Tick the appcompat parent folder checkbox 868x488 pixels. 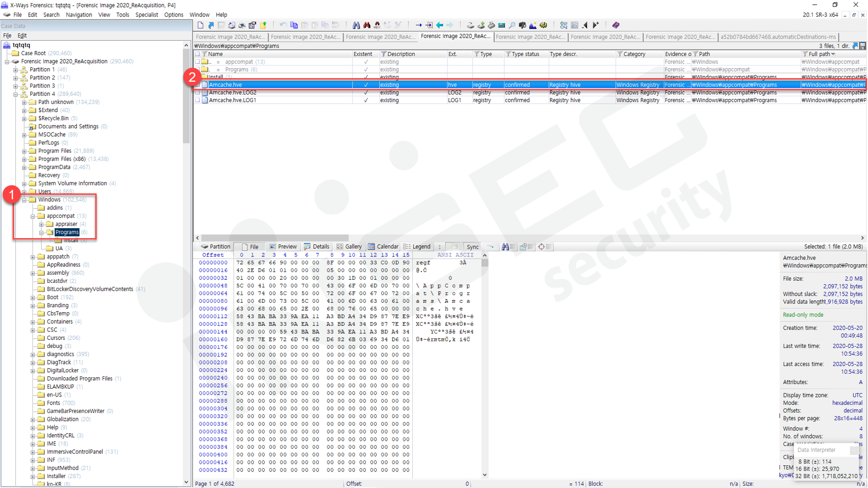(198, 62)
